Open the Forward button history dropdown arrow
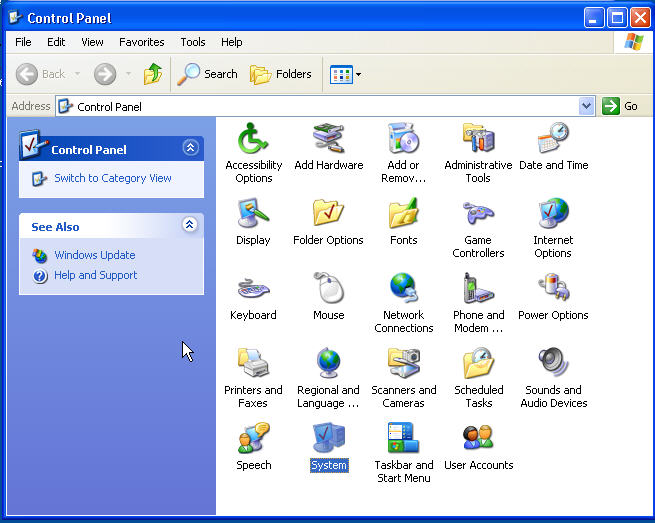The width and height of the screenshot is (655, 523). pos(129,74)
